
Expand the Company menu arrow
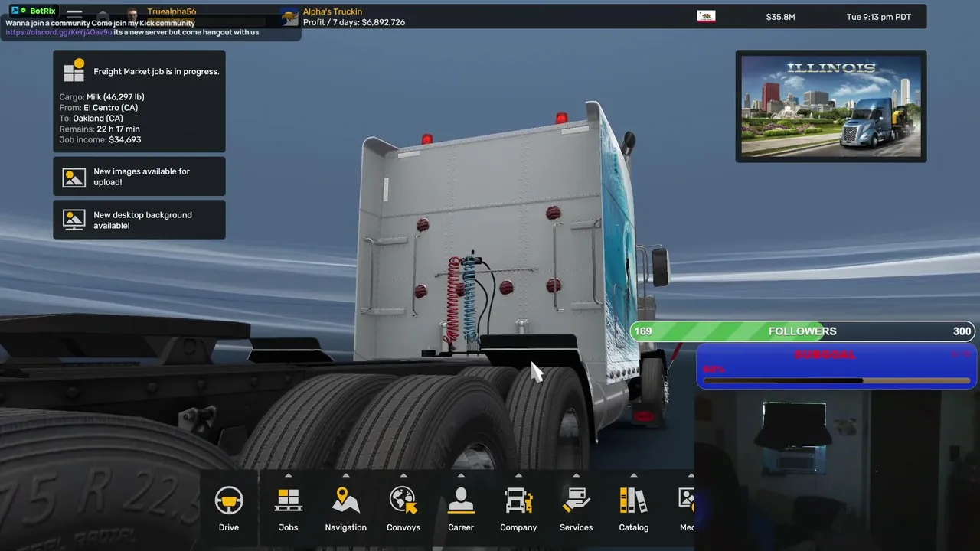point(518,475)
